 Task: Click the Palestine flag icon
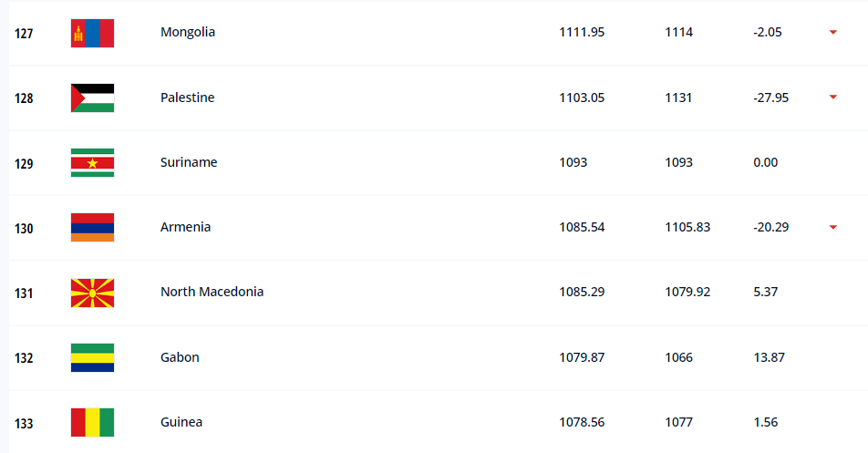[92, 98]
